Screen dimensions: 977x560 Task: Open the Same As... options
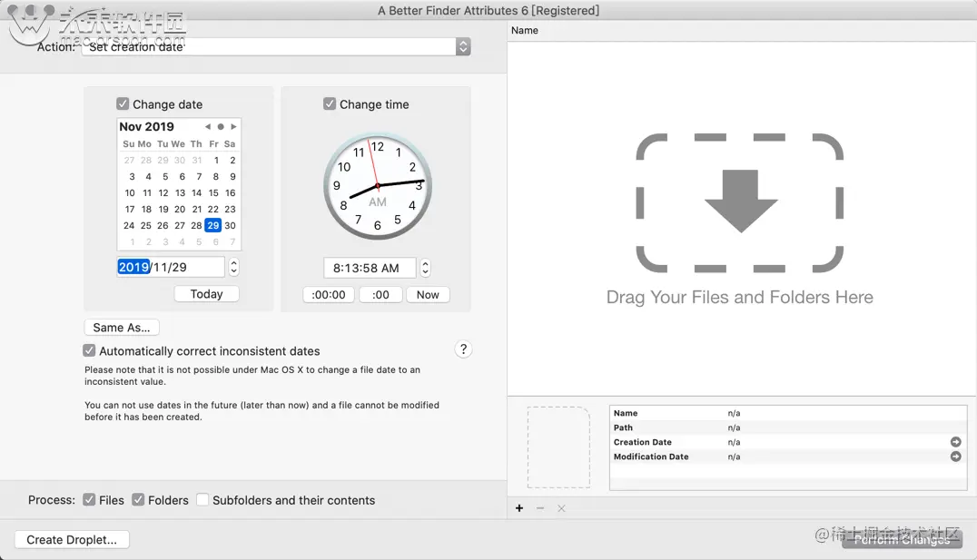[x=122, y=328]
